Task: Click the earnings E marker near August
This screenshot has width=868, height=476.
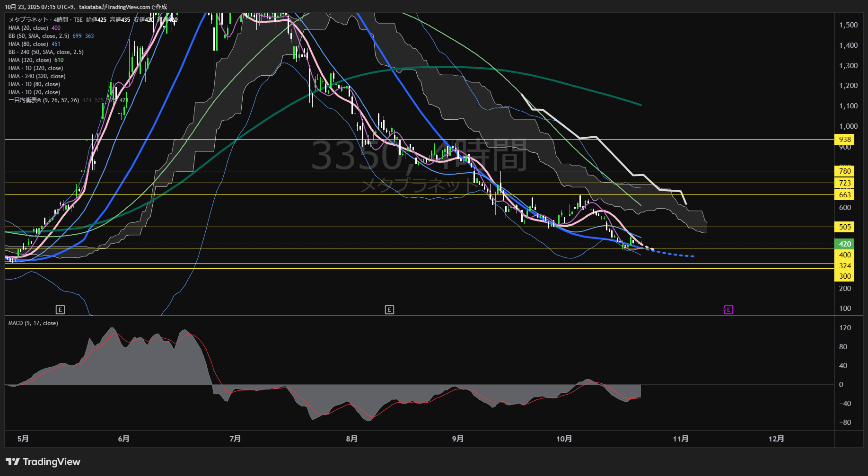Action: [x=389, y=310]
